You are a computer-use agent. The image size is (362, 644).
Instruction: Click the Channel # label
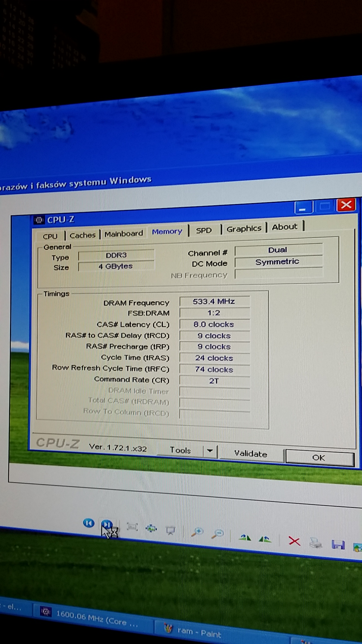207,253
